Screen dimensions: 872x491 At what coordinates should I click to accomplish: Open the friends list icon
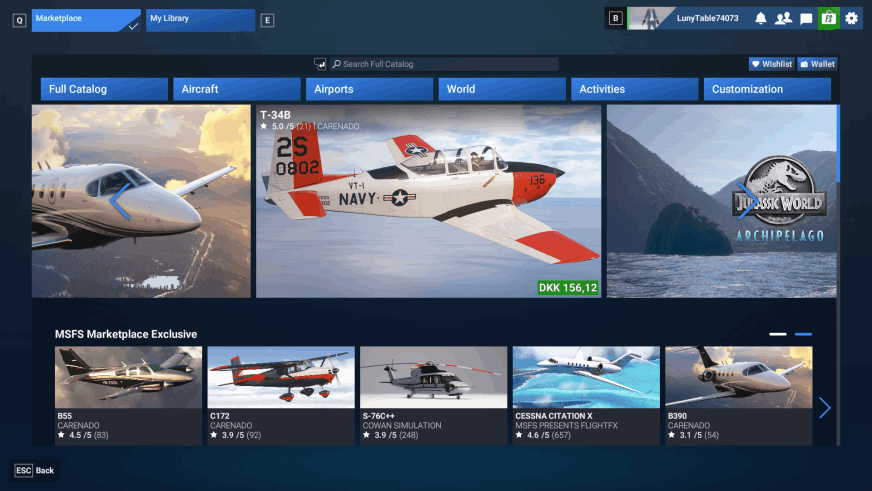783,18
